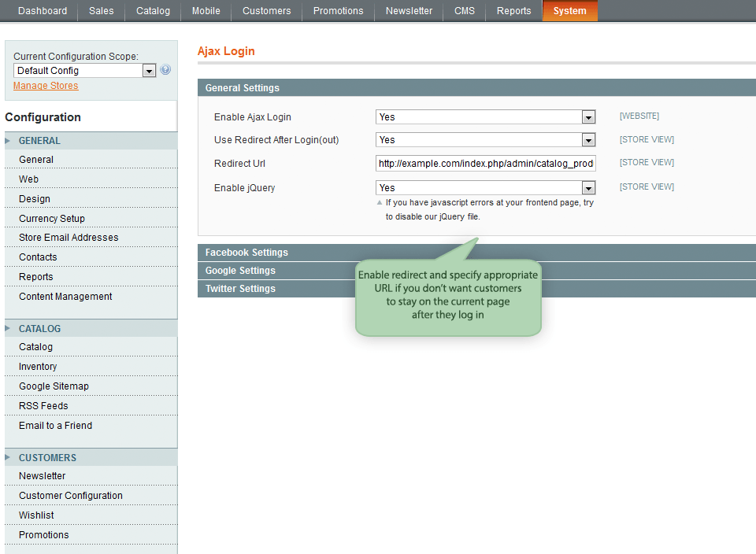
Task: Expand the Google Settings section
Action: [x=240, y=271]
